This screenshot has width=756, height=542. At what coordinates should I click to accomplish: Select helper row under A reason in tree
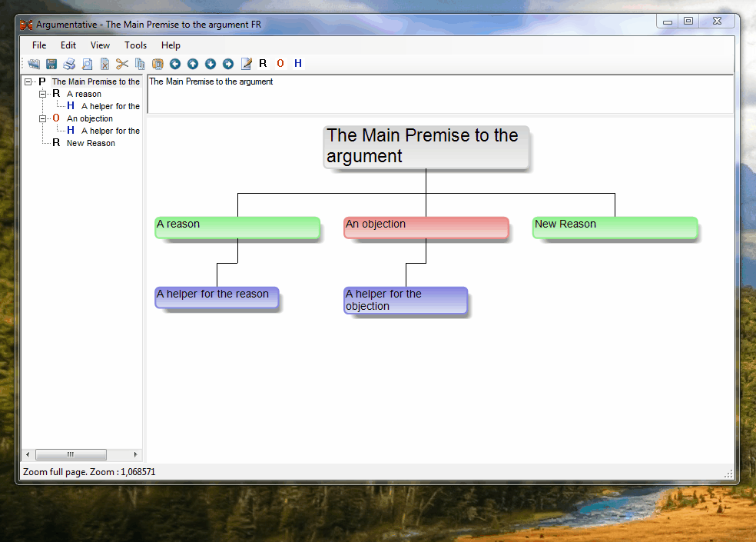point(111,106)
